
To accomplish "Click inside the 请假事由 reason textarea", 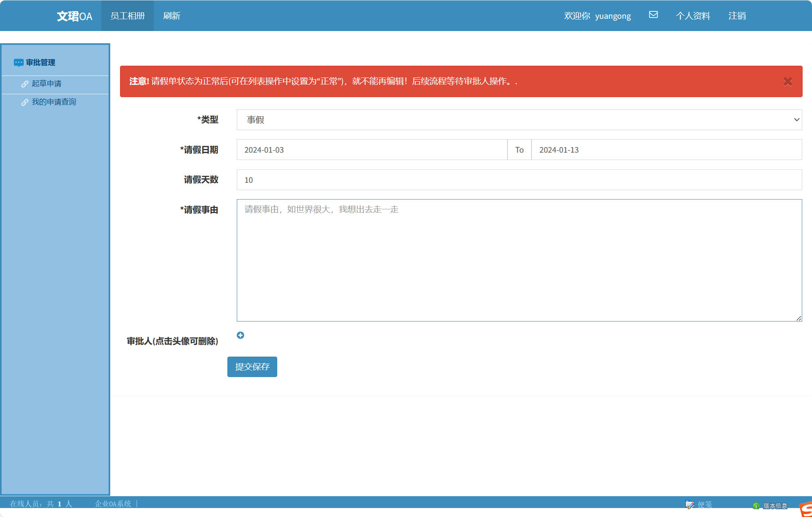I will [x=519, y=260].
